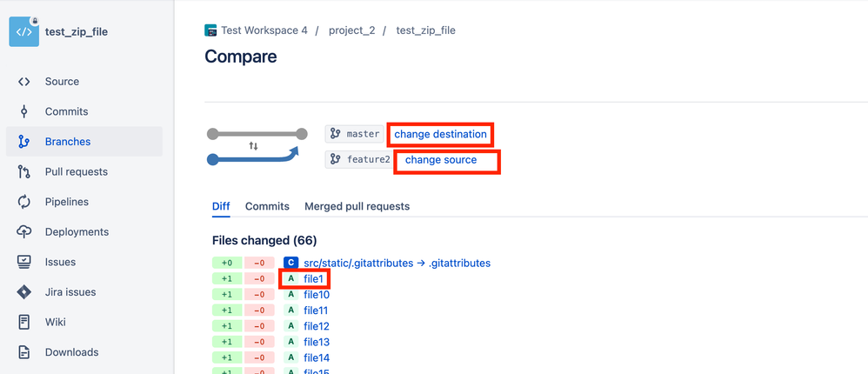This screenshot has height=374, width=868.
Task: Open the test_zip_file repository title in sidebar
Action: coord(77,31)
